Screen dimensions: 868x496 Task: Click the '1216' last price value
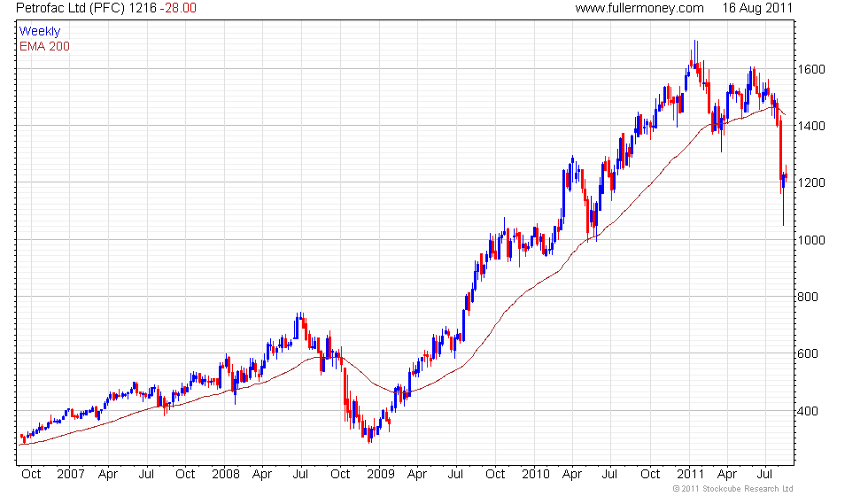[x=143, y=8]
